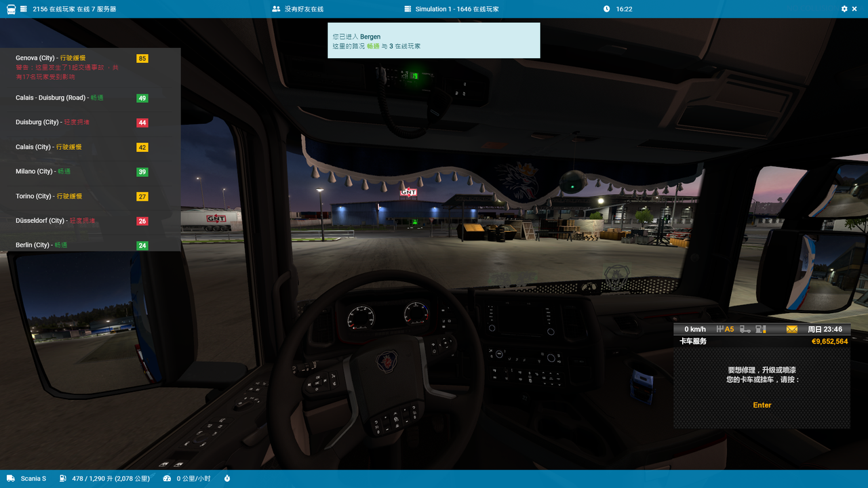Click the fuel gauge icon in route advisor
This screenshot has height=488, width=868.
(x=761, y=329)
